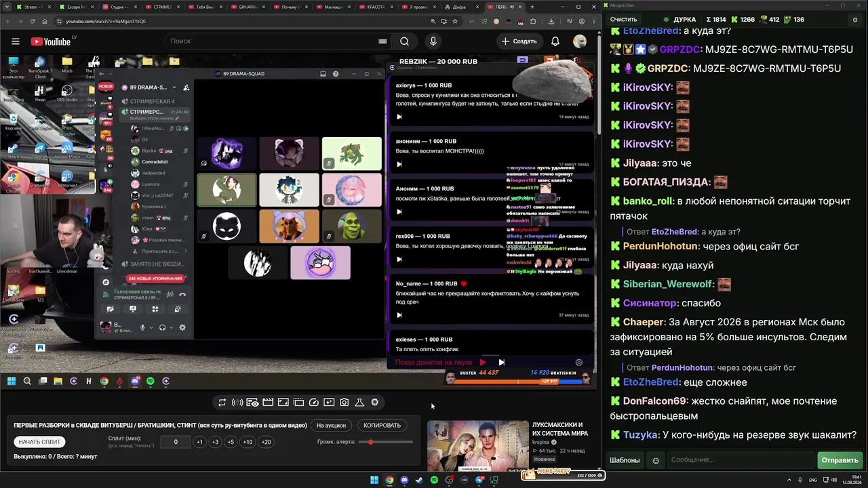Click the broadcast signal icon in the extension toolbar
Image resolution: width=868 pixels, height=488 pixels.
(237, 403)
